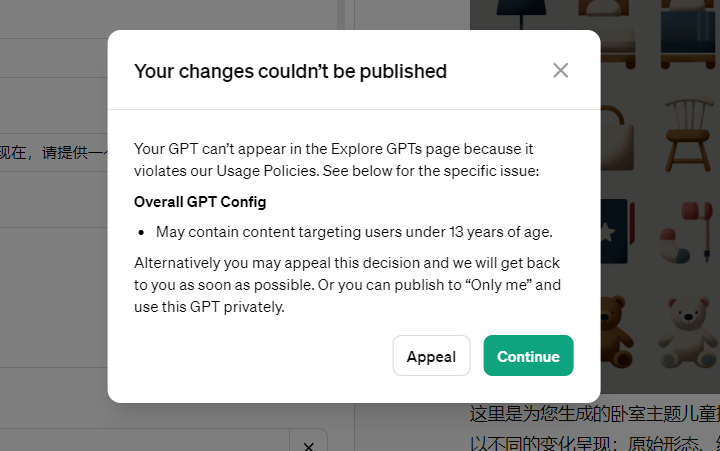Viewport: 720px width, 451px height.
Task: Click the beige tote bag icon
Action: click(615, 138)
